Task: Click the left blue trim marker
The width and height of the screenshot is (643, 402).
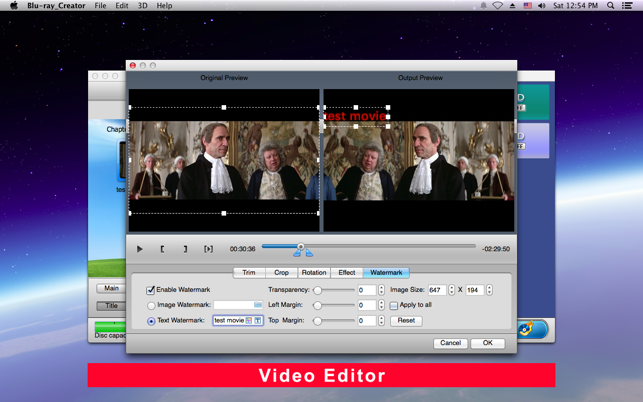Action: click(297, 254)
